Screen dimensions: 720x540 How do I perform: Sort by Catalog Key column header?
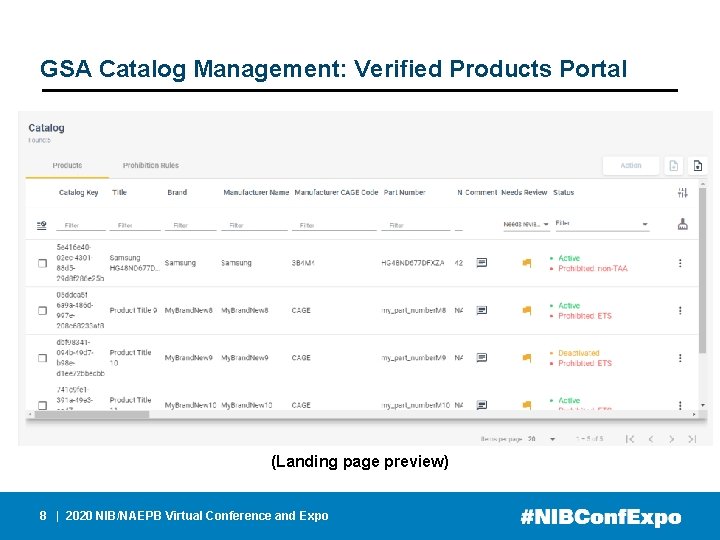click(x=79, y=192)
